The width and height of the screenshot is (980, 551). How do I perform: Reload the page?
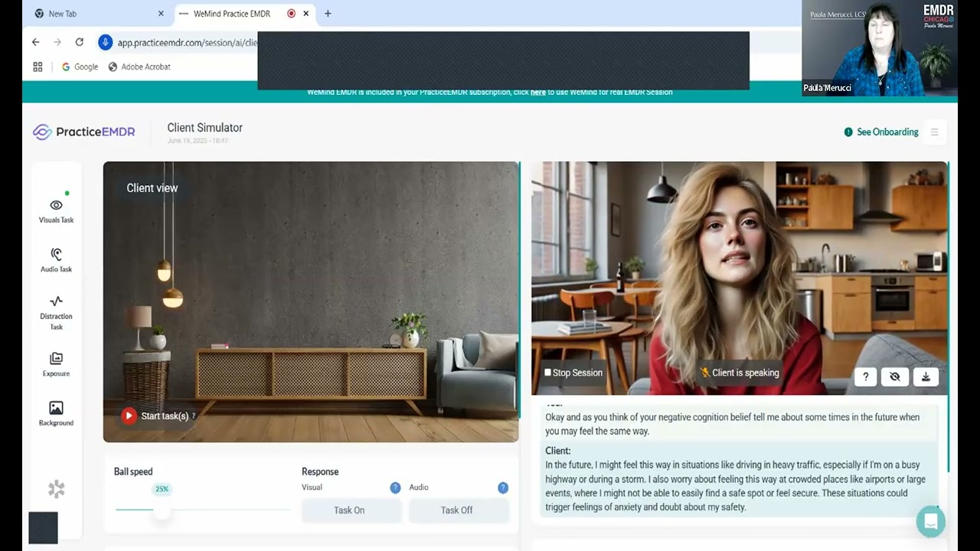coord(79,42)
